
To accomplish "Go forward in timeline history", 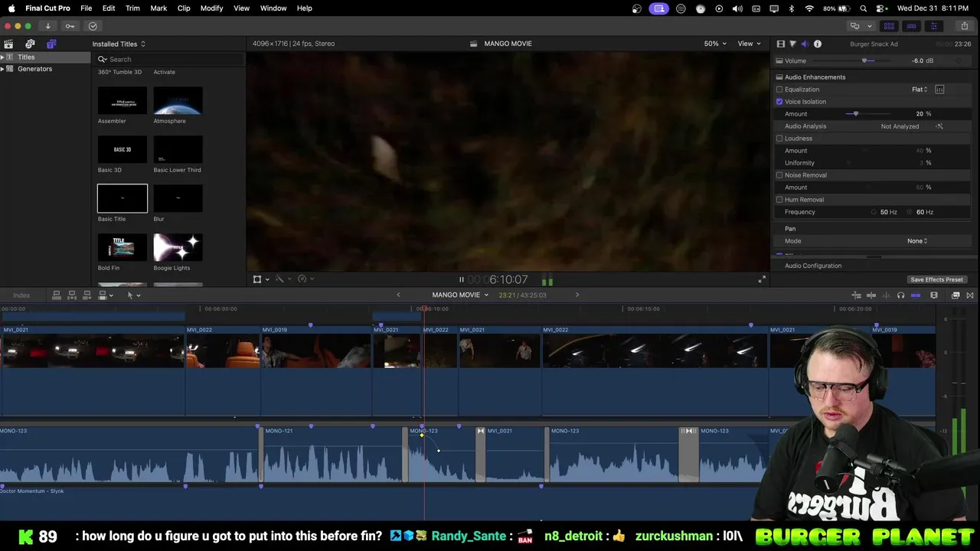I will coord(577,295).
